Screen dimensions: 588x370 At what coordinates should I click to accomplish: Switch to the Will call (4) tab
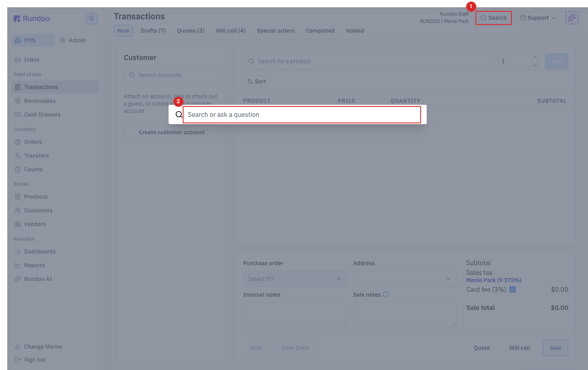pyautogui.click(x=231, y=31)
